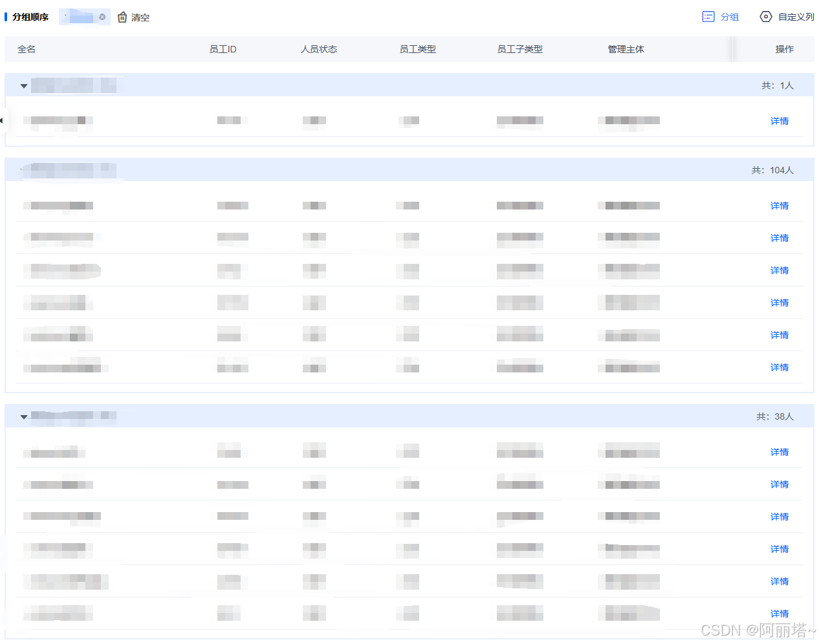Open 详情 for the last row of the 104人 group

pos(779,367)
